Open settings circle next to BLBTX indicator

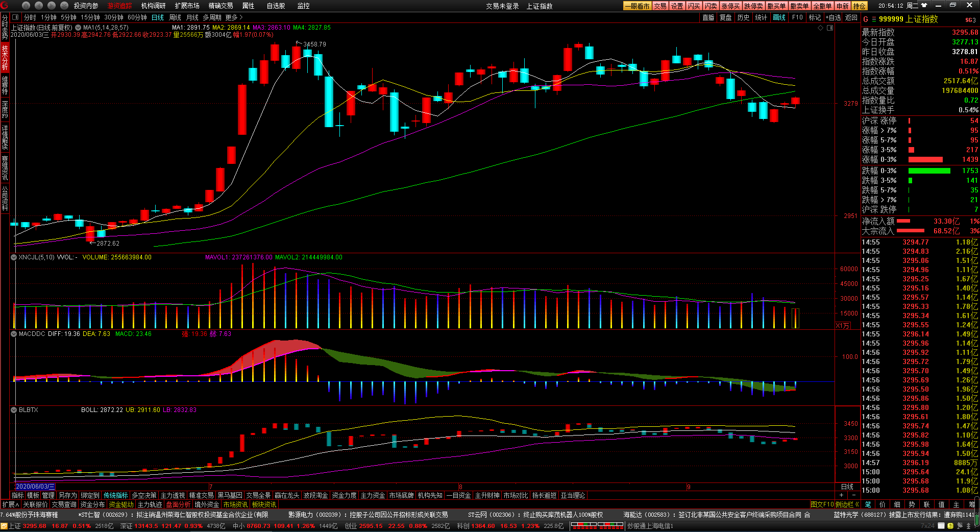[x=14, y=410]
